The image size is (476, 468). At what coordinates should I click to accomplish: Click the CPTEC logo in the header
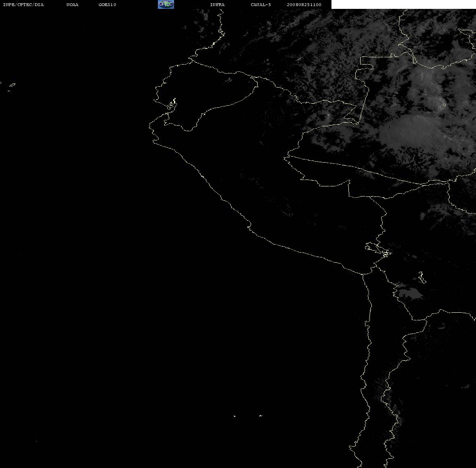166,4
